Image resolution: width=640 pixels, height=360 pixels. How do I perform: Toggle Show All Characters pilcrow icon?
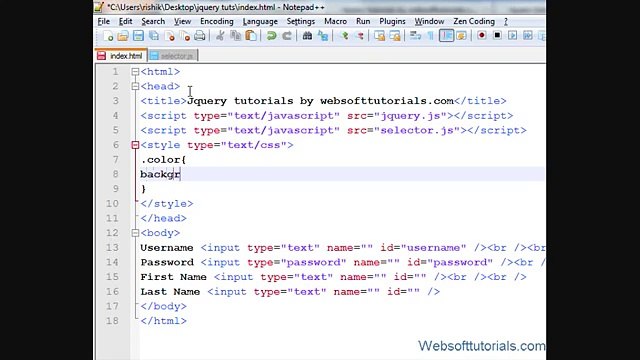pyautogui.click(x=431, y=36)
